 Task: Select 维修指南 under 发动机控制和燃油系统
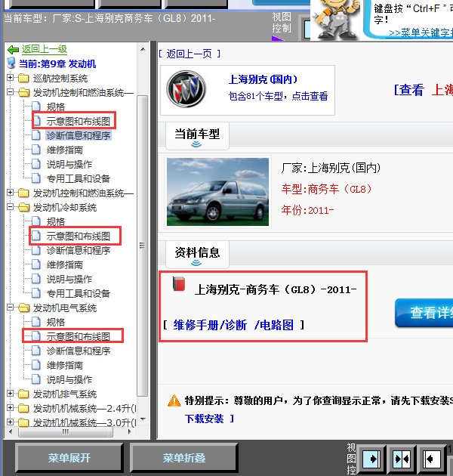[x=65, y=150]
